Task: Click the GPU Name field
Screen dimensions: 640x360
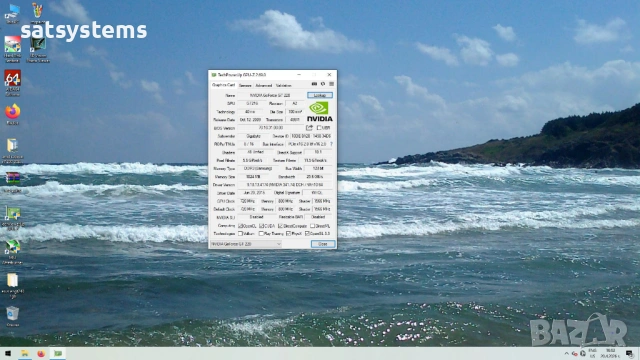Action: click(x=270, y=95)
